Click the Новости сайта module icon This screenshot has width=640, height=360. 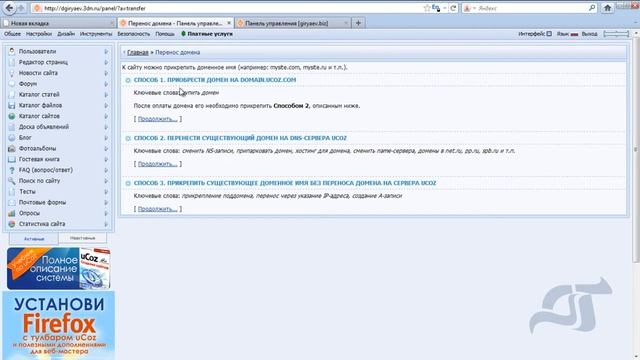click(12, 73)
